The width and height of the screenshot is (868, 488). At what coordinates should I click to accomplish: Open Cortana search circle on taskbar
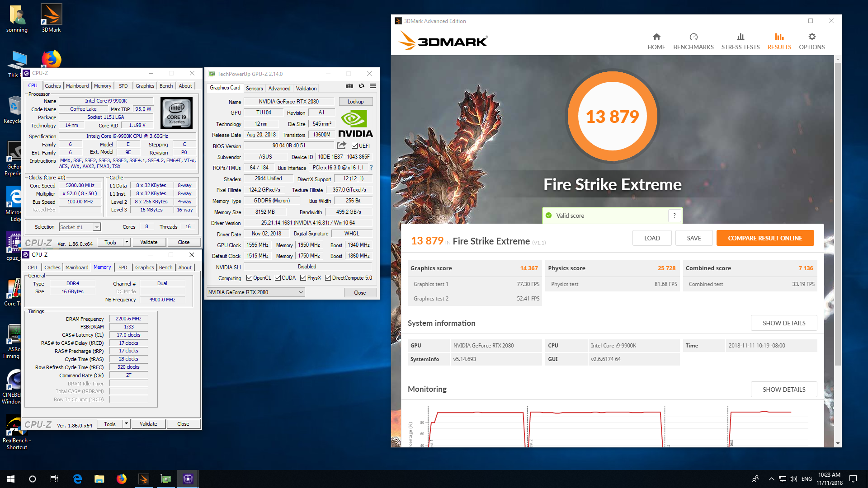33,479
